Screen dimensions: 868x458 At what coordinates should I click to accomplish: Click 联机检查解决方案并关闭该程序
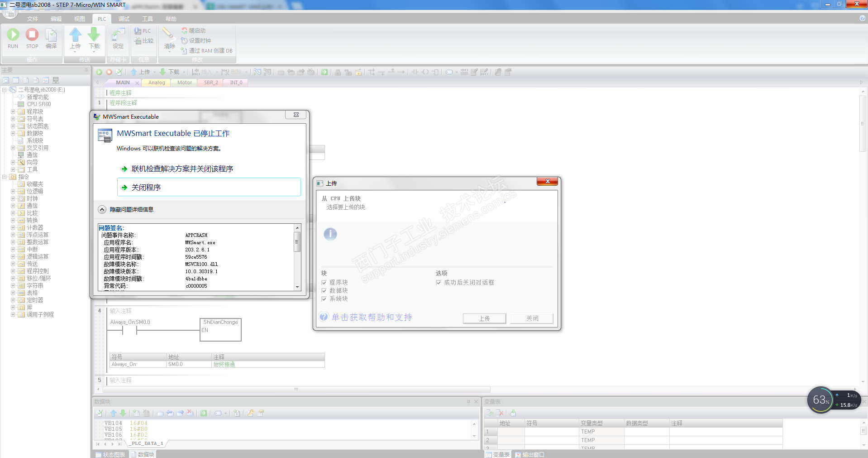pos(182,169)
